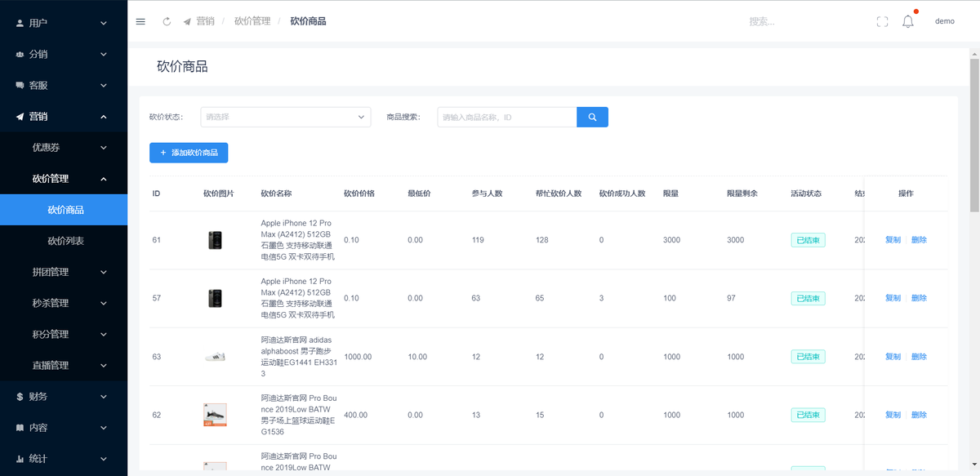This screenshot has width=980, height=476.
Task: Expand the 拼团管理 submenu chevron
Action: (104, 272)
